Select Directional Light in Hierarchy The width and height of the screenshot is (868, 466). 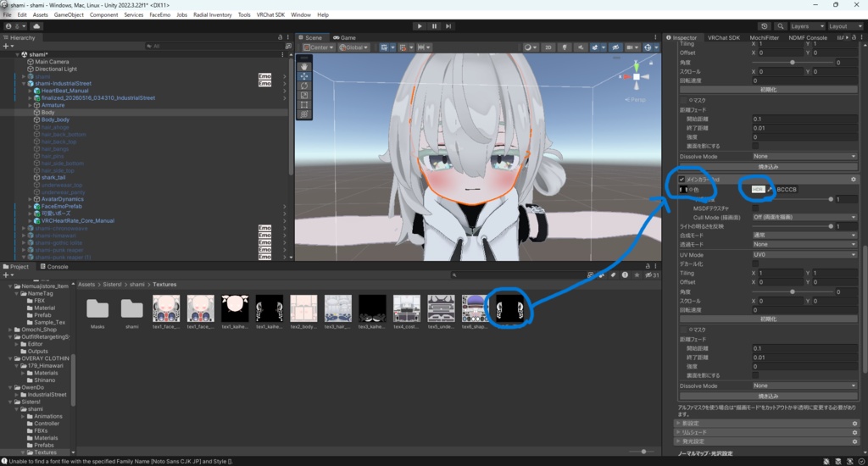[56, 69]
